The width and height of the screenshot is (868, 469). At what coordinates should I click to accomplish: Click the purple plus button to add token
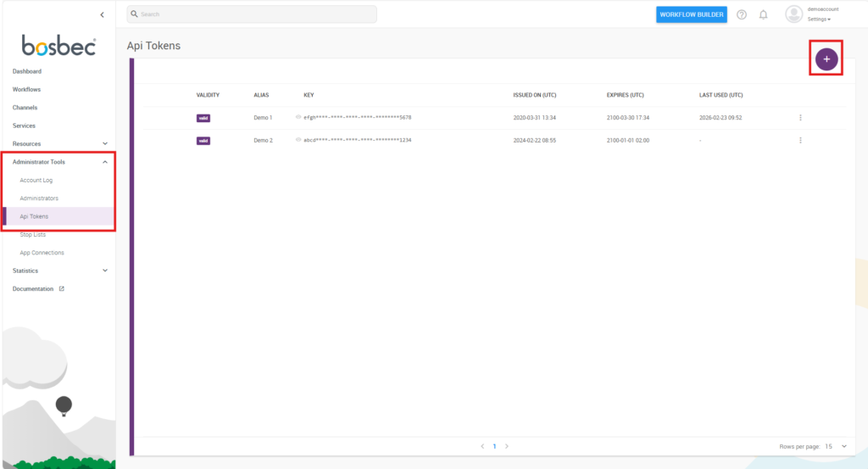(826, 59)
